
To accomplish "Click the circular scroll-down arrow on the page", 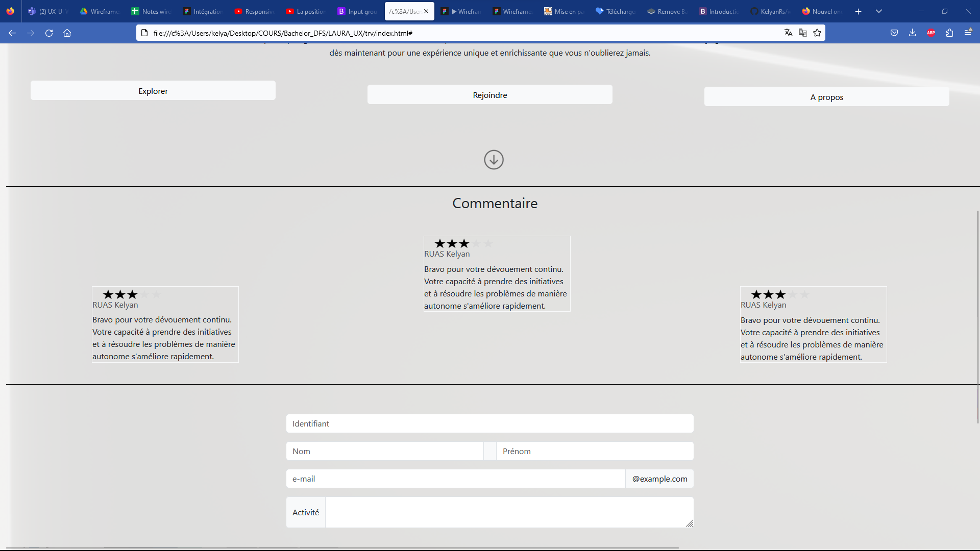I will pos(494,160).
